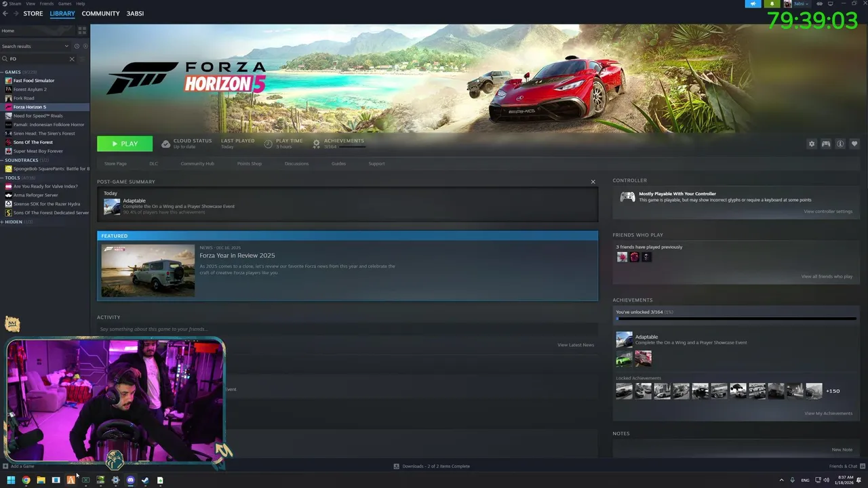
Task: Open the Community Hub link
Action: (197, 163)
